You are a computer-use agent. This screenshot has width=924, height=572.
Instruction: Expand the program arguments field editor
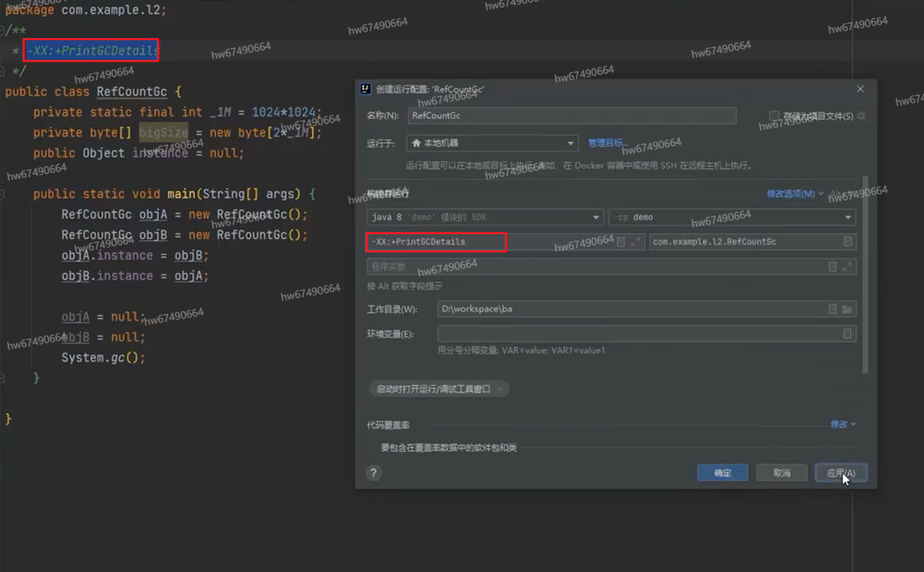point(847,267)
